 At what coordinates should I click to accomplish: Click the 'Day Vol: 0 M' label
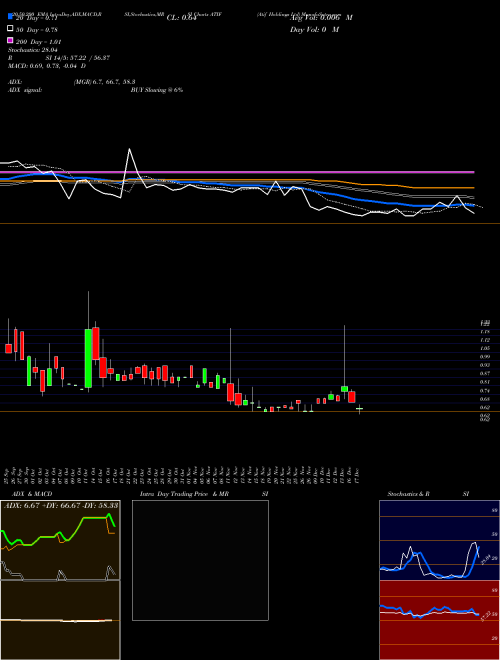coord(314,29)
